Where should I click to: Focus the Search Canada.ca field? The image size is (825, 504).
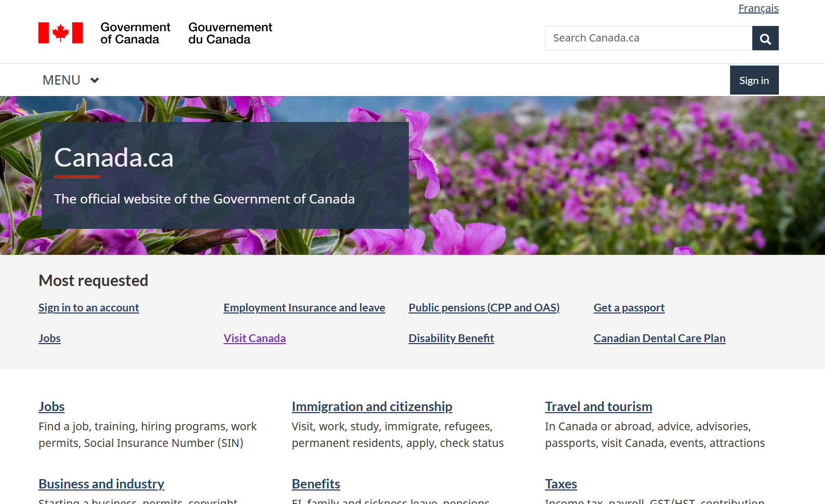pos(648,38)
